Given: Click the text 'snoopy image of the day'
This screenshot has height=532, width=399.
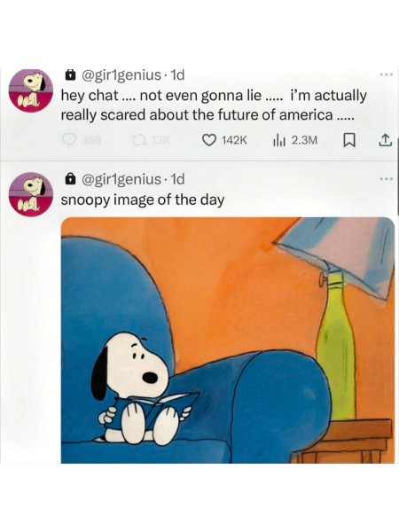Looking at the screenshot, I should coord(143,199).
